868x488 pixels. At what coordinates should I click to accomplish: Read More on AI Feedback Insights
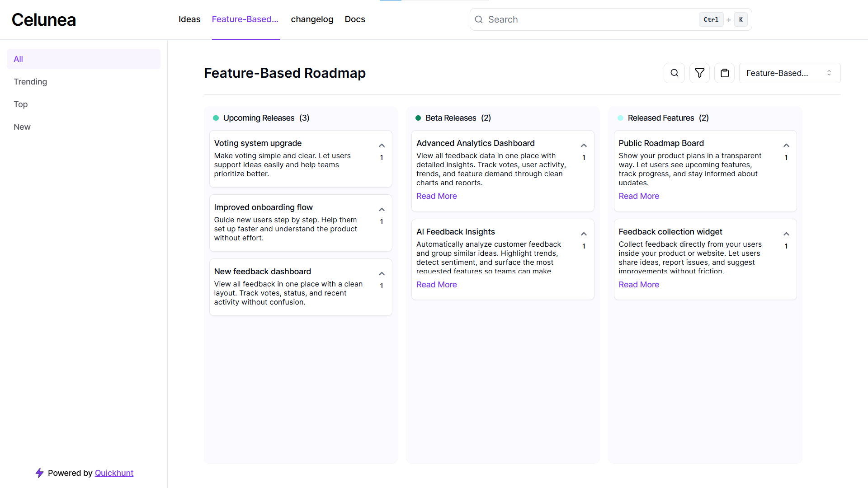(436, 284)
